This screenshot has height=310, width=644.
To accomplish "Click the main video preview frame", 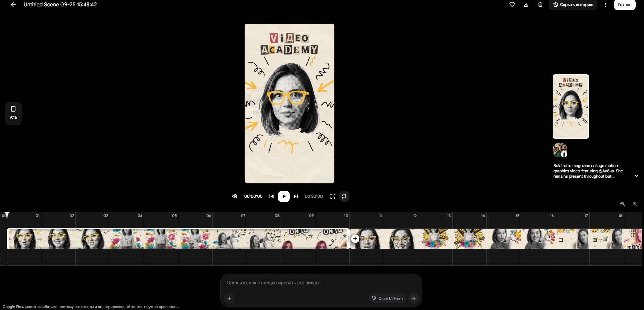I will pos(289,103).
